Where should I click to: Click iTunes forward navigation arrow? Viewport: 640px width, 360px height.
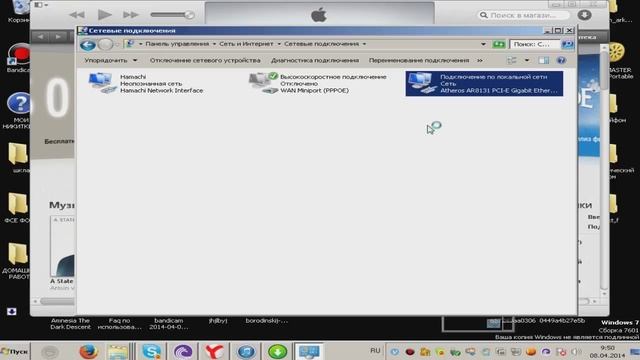point(58,37)
